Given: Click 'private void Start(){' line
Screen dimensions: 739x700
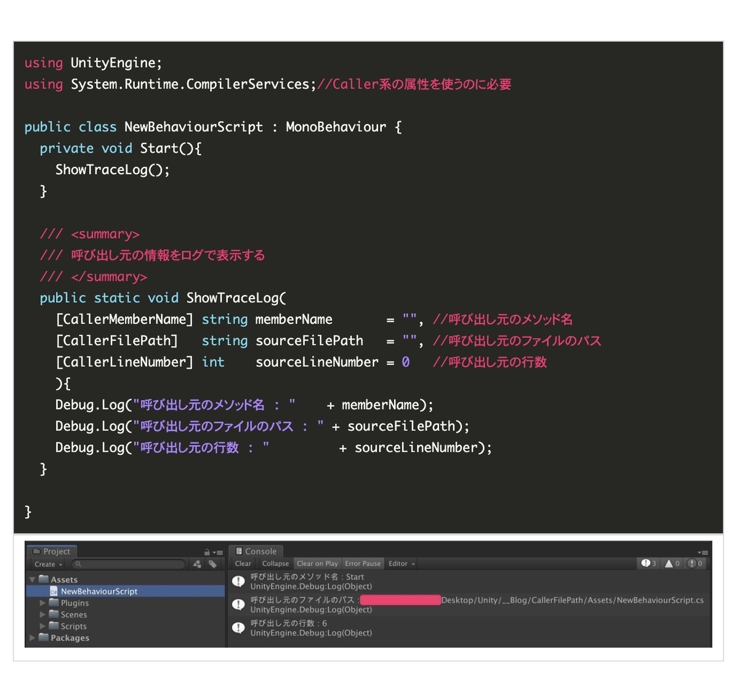Looking at the screenshot, I should [x=121, y=148].
